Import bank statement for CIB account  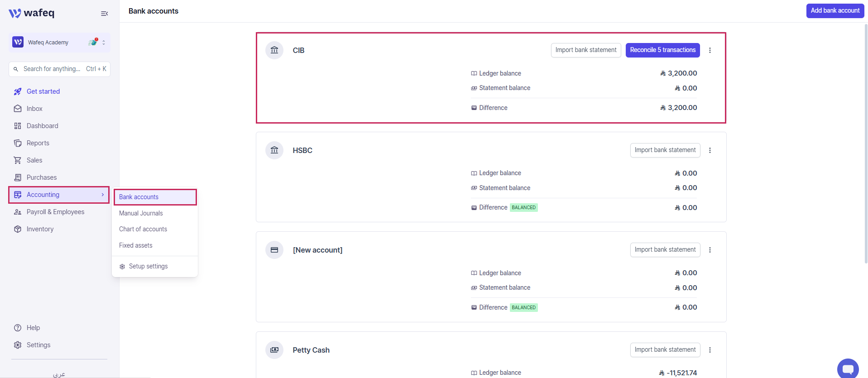click(x=586, y=50)
